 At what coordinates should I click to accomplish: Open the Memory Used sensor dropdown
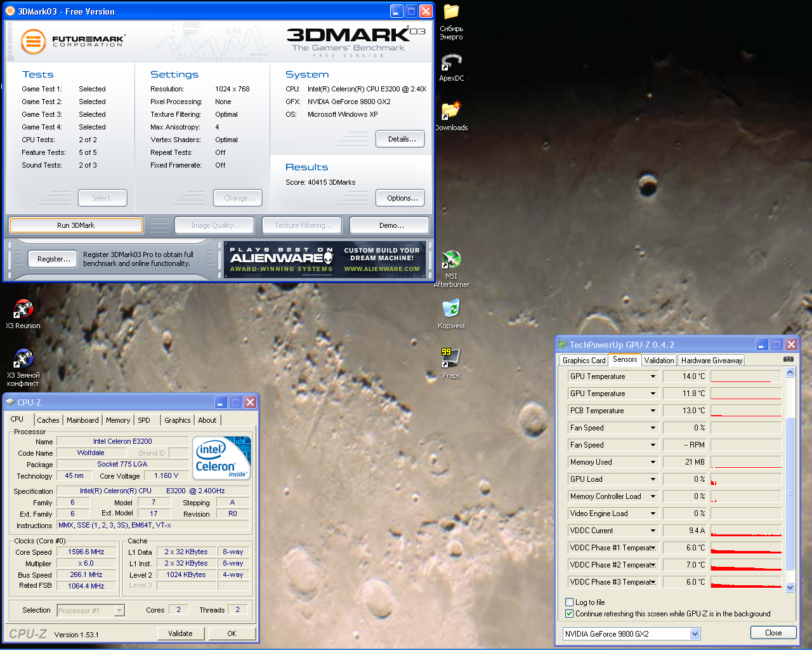(x=653, y=462)
